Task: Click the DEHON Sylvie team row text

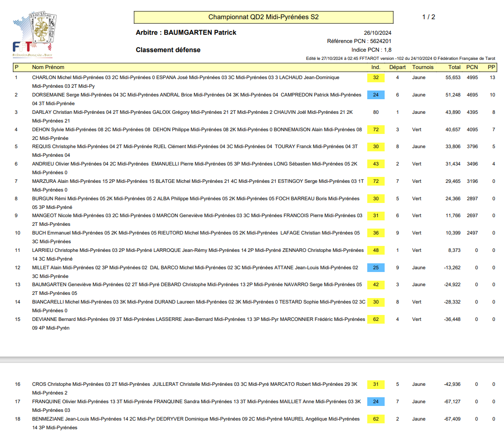Action: (197, 133)
